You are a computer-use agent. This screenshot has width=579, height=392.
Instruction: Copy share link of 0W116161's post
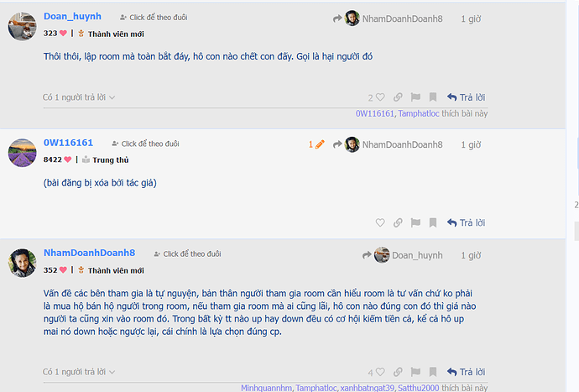point(398,222)
